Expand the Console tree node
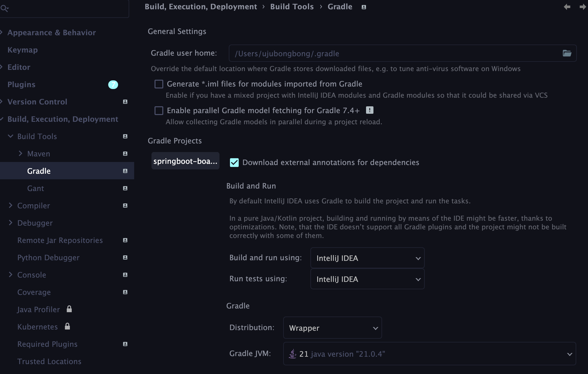The image size is (588, 374). coord(11,274)
